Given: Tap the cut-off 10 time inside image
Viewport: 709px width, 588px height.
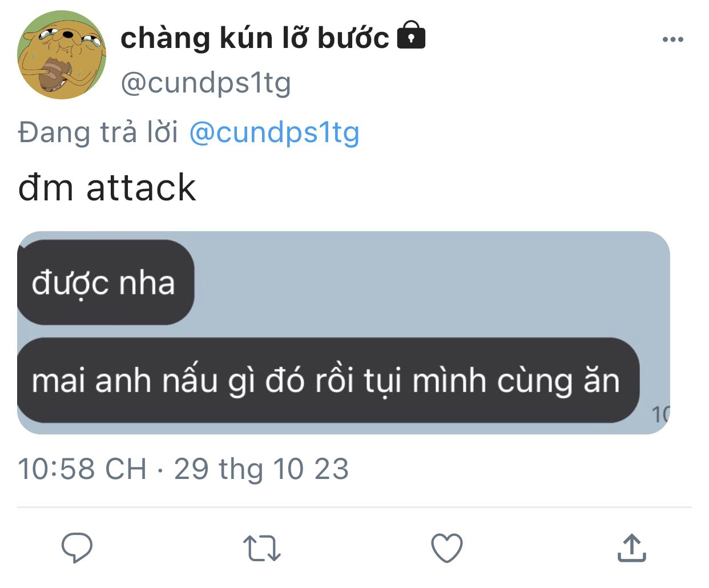Looking at the screenshot, I should coord(660,414).
